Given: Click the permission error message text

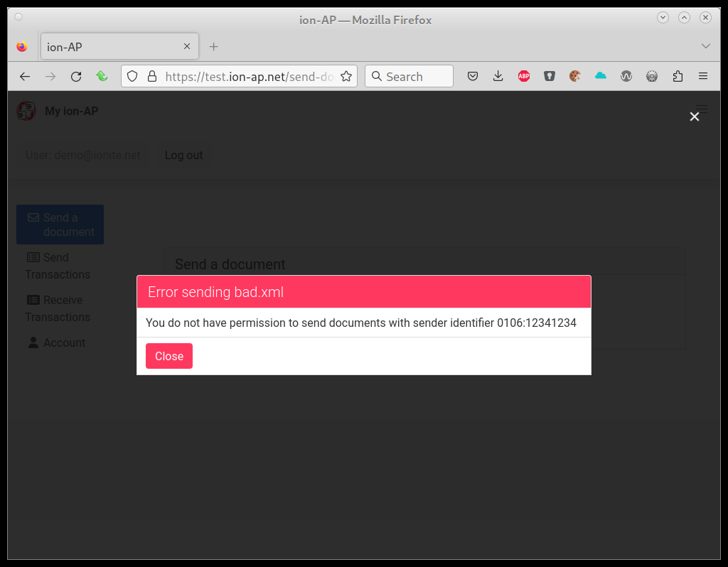Looking at the screenshot, I should (x=361, y=323).
